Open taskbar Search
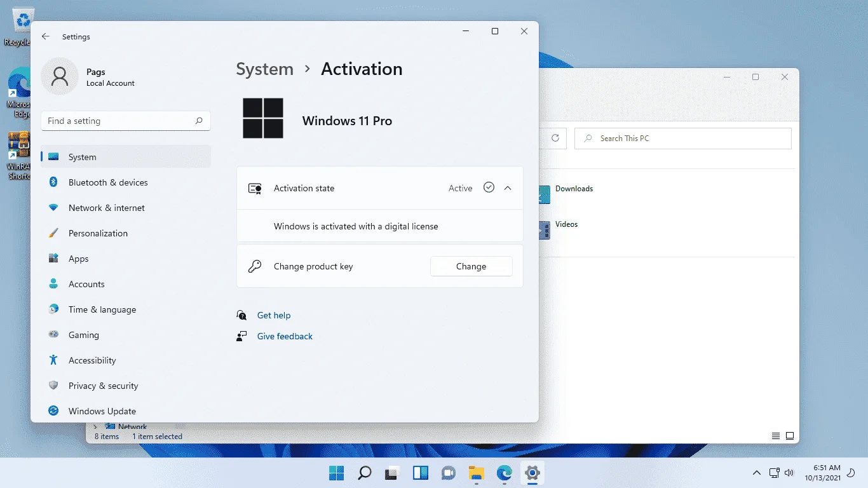Screen dimensions: 868x488 (364, 473)
